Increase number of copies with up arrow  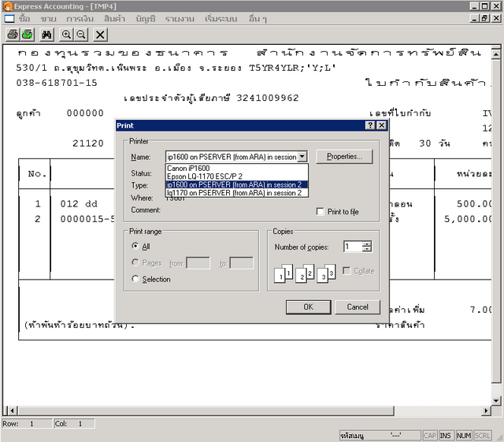pos(367,243)
